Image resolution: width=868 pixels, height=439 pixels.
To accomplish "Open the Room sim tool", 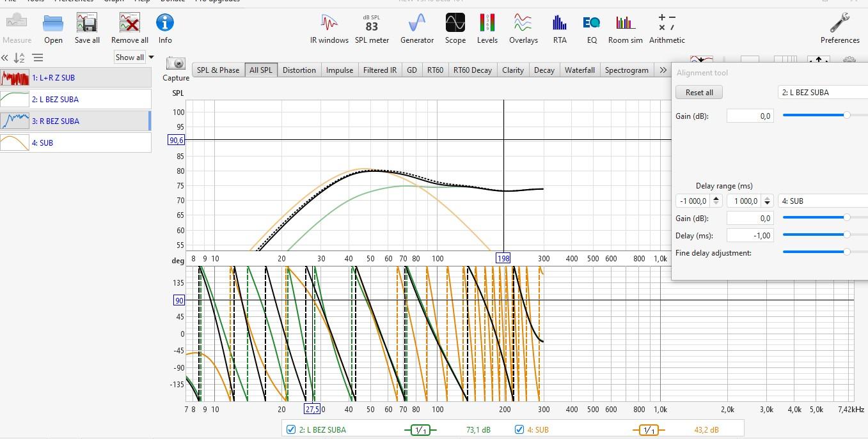I will click(x=625, y=29).
